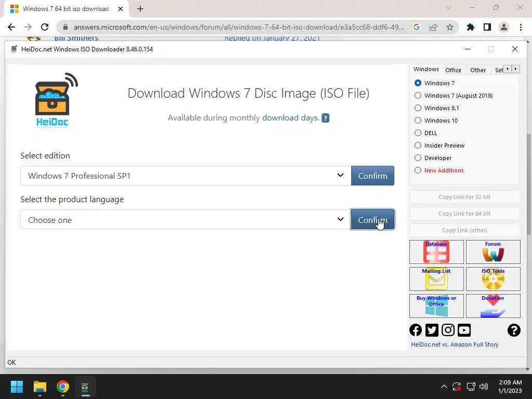Share this page icon in address bar

tap(433, 27)
